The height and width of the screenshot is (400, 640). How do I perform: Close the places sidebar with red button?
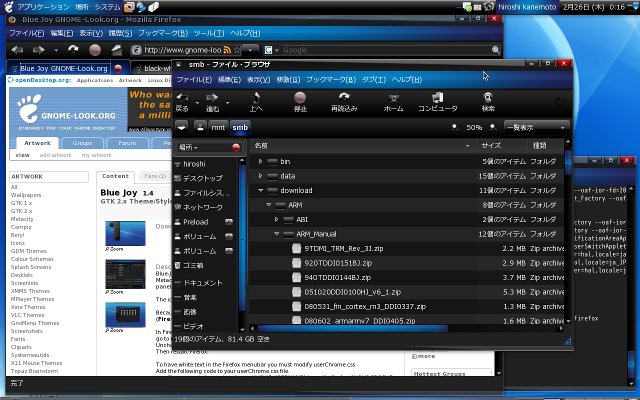pos(236,146)
